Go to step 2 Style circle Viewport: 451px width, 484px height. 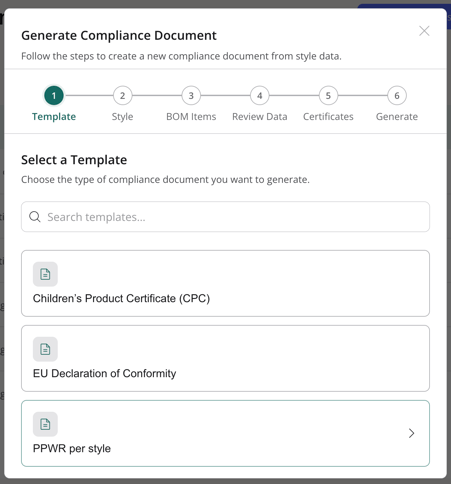tap(122, 96)
